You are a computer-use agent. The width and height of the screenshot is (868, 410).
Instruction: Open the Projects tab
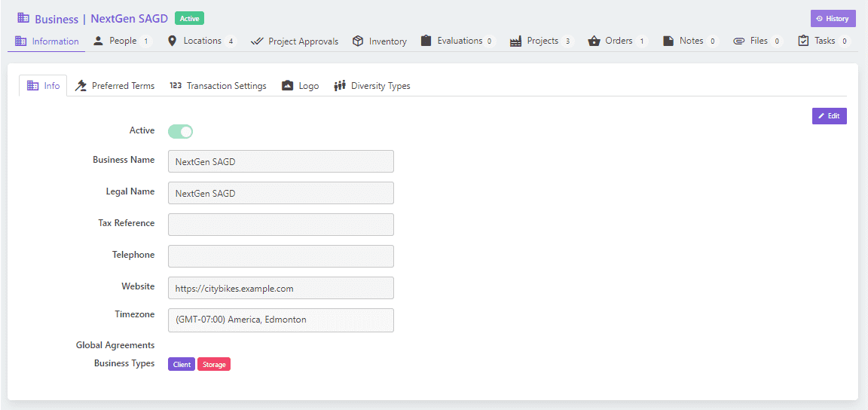point(542,41)
